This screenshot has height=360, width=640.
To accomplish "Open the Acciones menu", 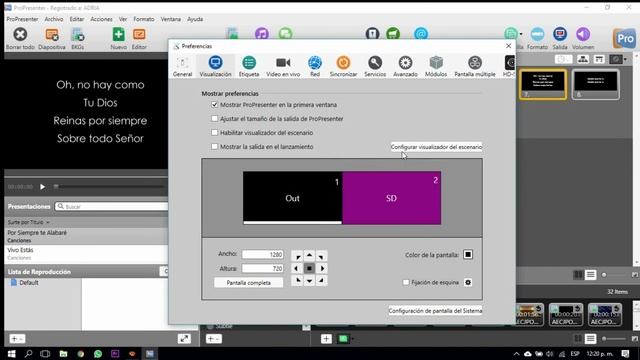I will point(101,19).
